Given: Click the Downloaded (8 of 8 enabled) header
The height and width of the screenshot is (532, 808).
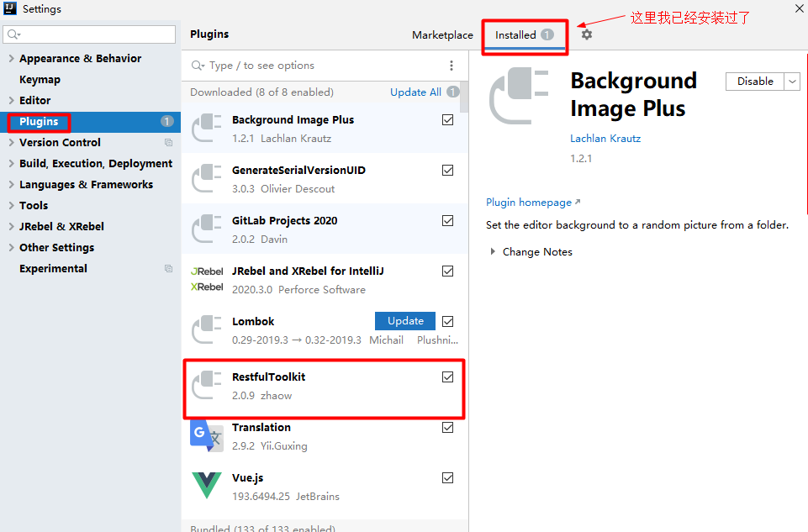Looking at the screenshot, I should pos(261,92).
